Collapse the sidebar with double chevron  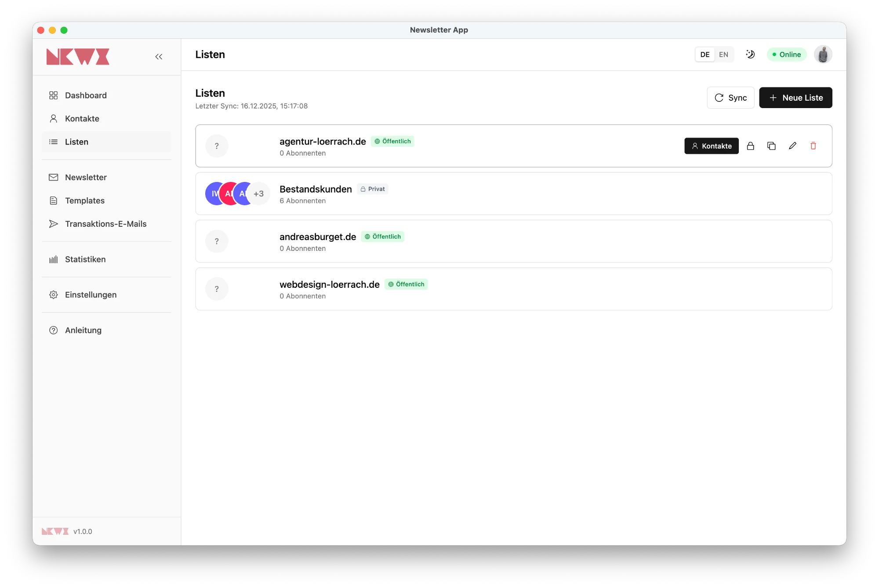click(159, 57)
